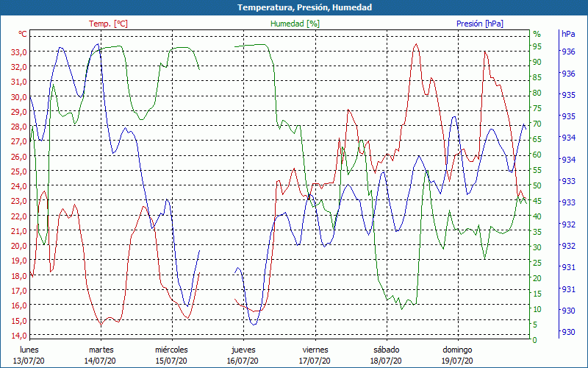Select the green 'Humedad [%]' legend label
The image size is (588, 368).
pos(295,24)
